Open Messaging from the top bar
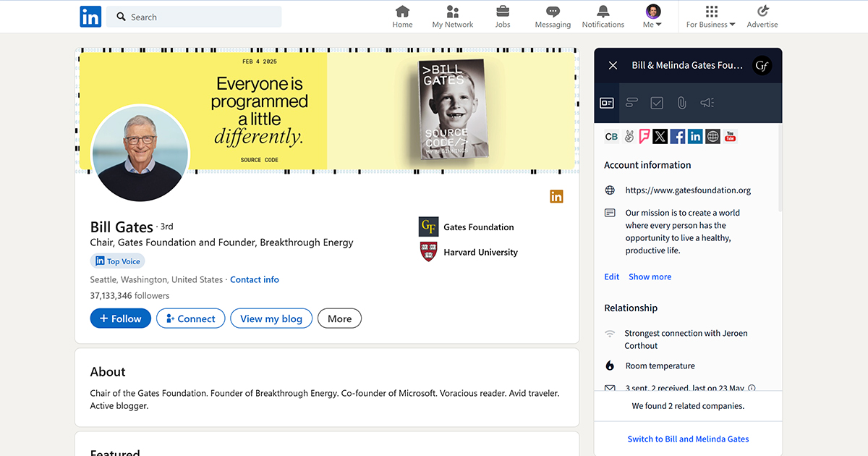Image resolution: width=868 pixels, height=456 pixels. click(553, 17)
